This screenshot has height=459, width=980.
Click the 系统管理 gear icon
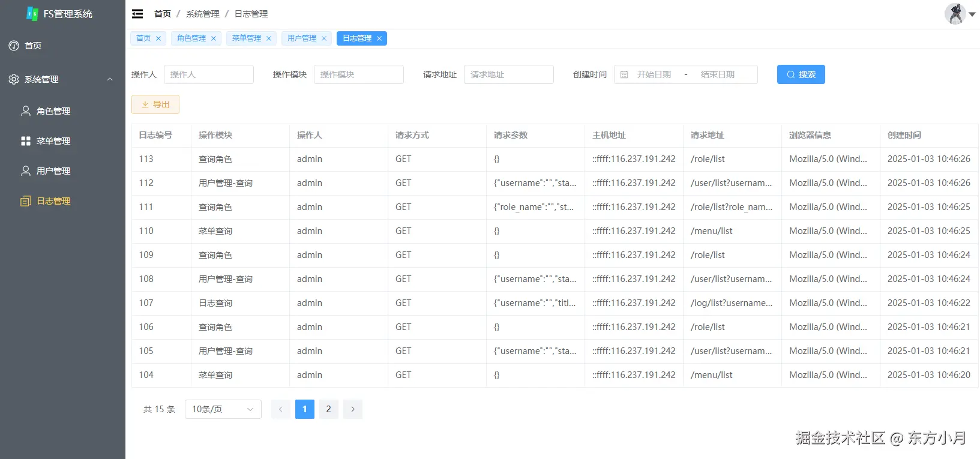click(x=14, y=79)
